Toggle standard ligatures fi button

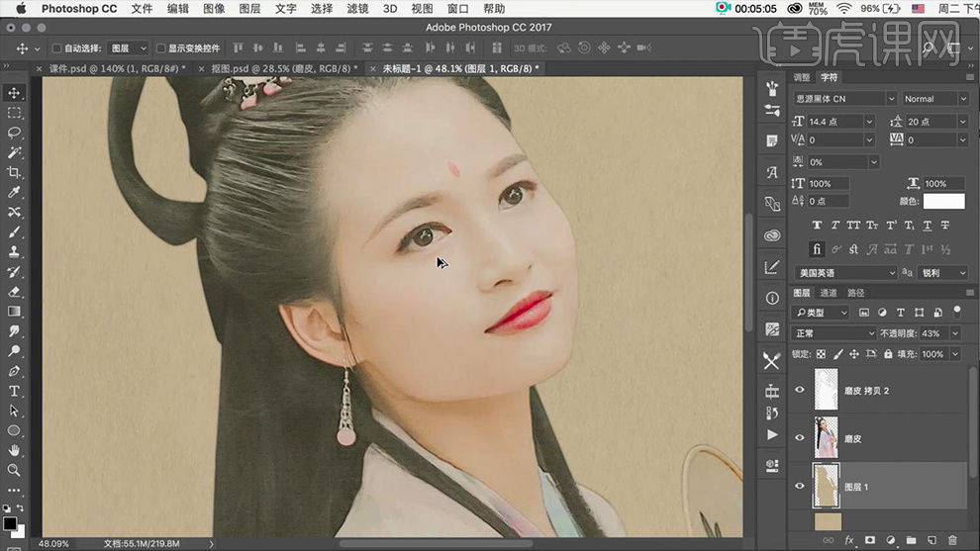click(817, 249)
